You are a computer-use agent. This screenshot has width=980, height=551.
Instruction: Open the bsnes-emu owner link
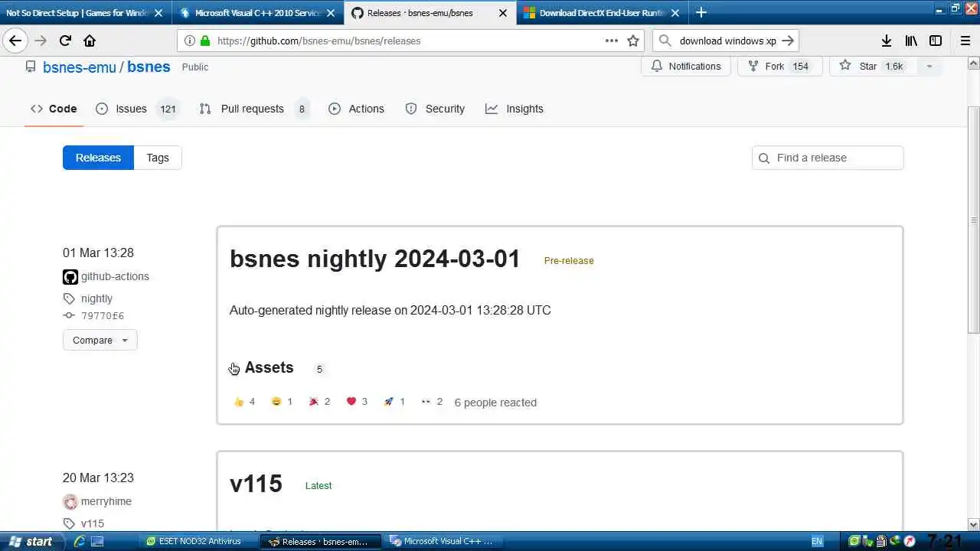tap(80, 67)
